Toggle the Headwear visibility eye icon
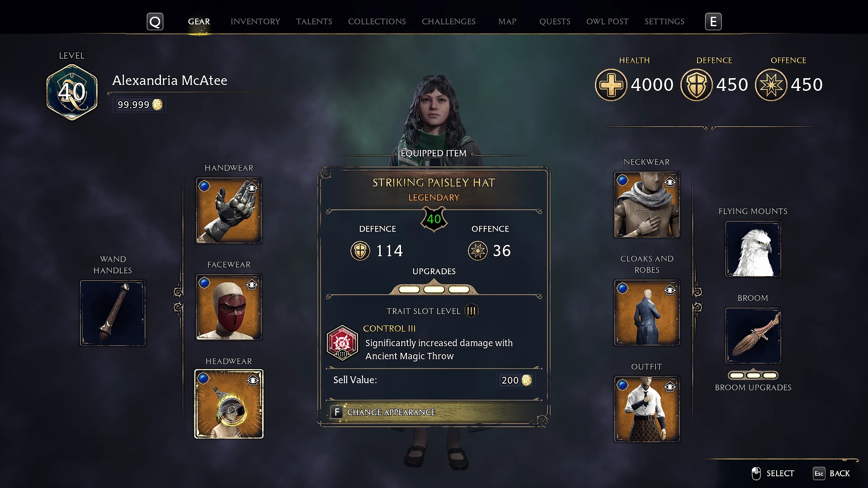 253,380
